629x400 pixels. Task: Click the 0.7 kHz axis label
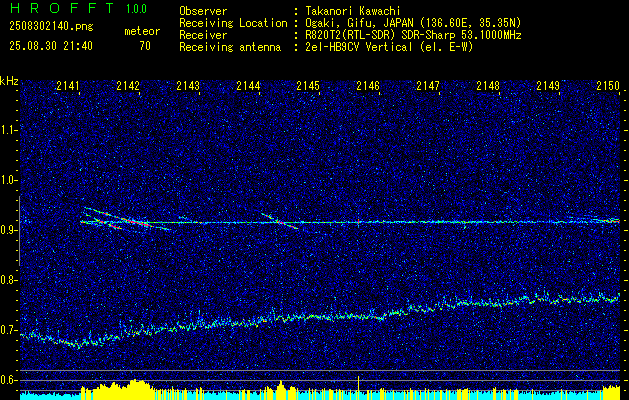click(x=9, y=330)
